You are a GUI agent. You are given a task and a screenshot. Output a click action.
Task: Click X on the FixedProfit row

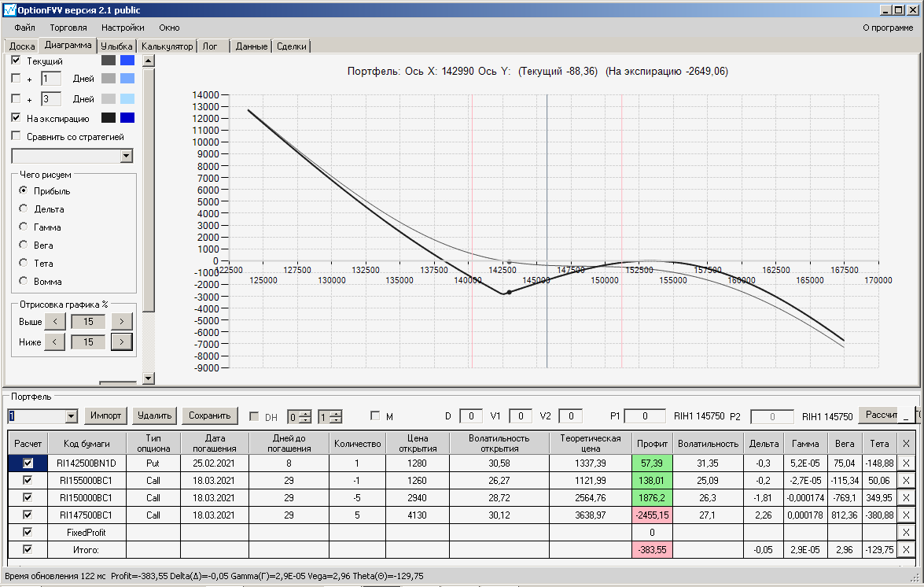(906, 532)
